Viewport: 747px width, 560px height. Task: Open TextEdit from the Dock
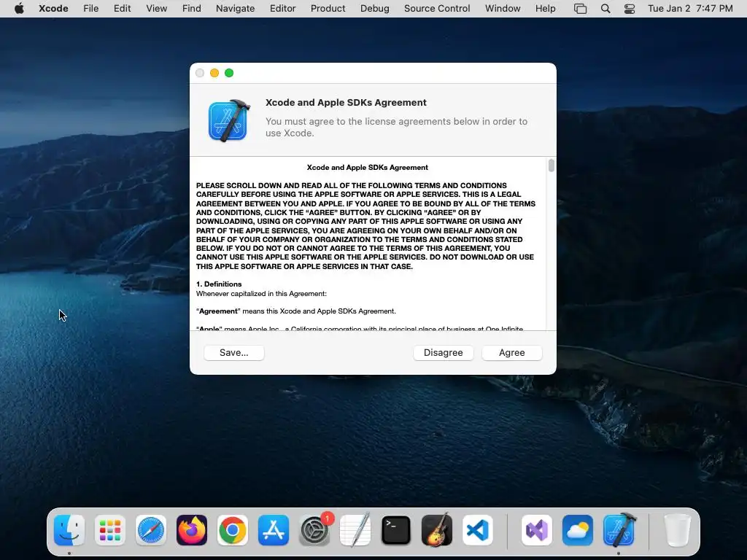(x=355, y=530)
